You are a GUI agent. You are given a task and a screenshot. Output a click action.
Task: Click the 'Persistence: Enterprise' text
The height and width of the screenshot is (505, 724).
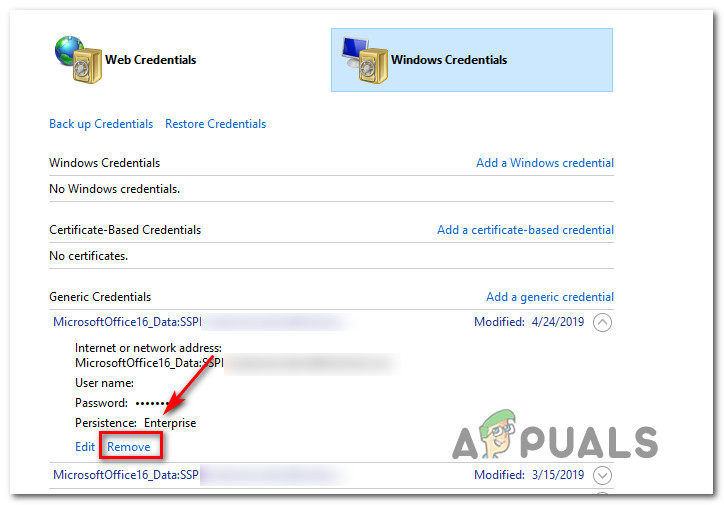(135, 423)
